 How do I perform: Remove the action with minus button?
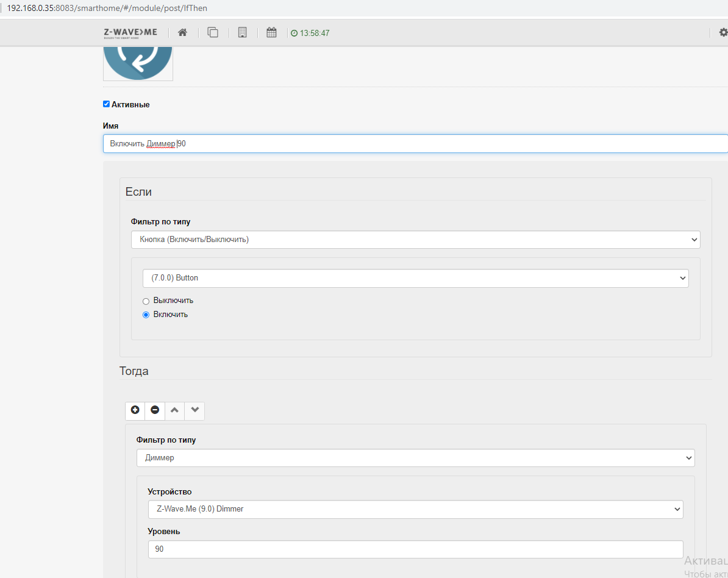click(155, 410)
